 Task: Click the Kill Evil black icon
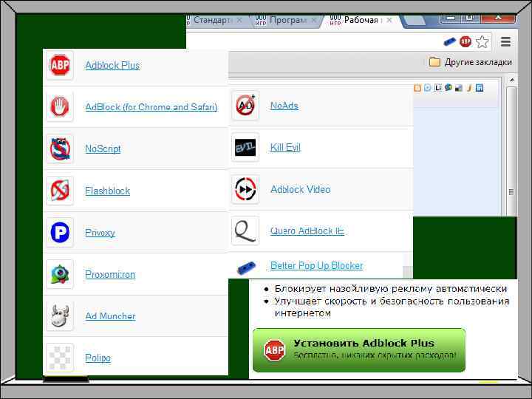245,147
